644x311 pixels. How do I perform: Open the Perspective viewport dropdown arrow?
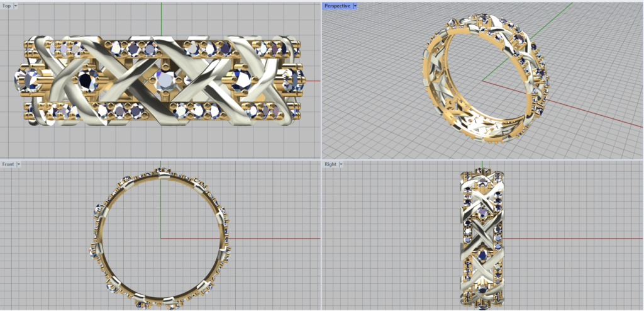click(x=355, y=6)
